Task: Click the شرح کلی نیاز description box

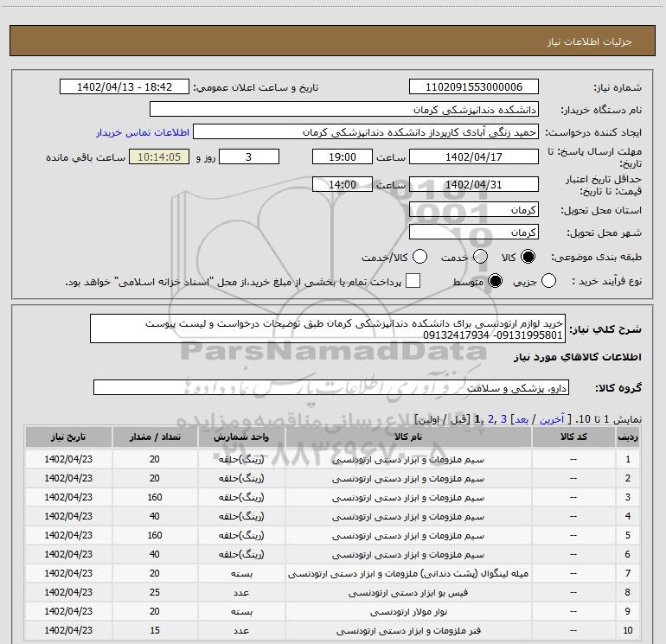Action: (x=328, y=328)
